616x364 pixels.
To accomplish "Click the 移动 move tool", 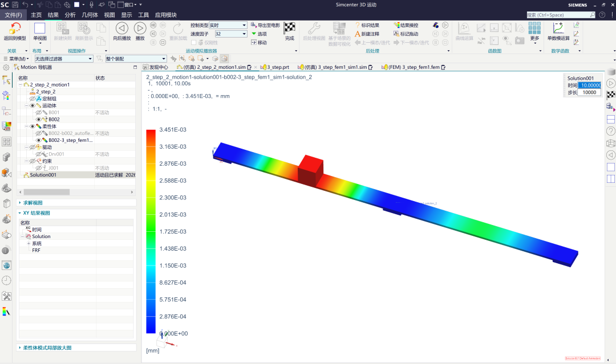I will (259, 42).
